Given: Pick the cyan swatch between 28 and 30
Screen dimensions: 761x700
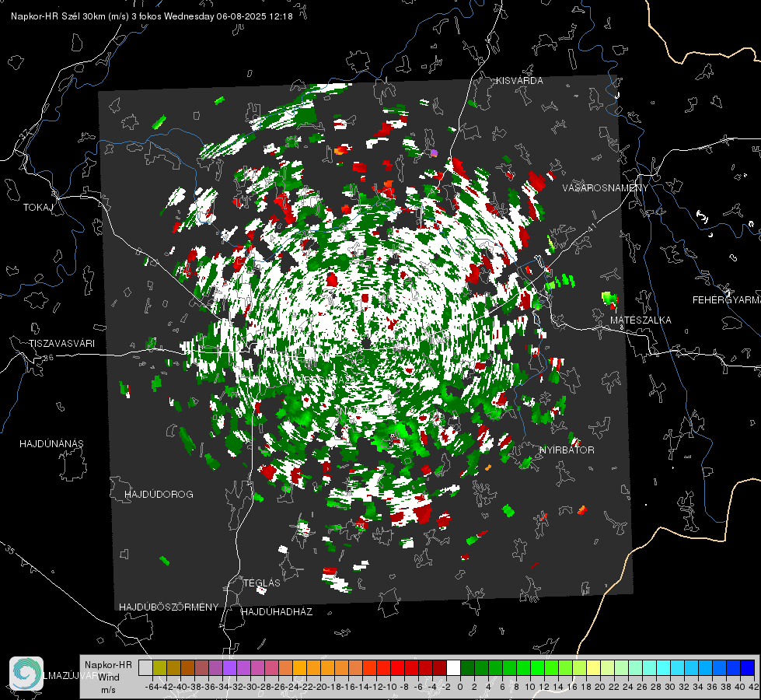Looking at the screenshot, I should point(663,668).
